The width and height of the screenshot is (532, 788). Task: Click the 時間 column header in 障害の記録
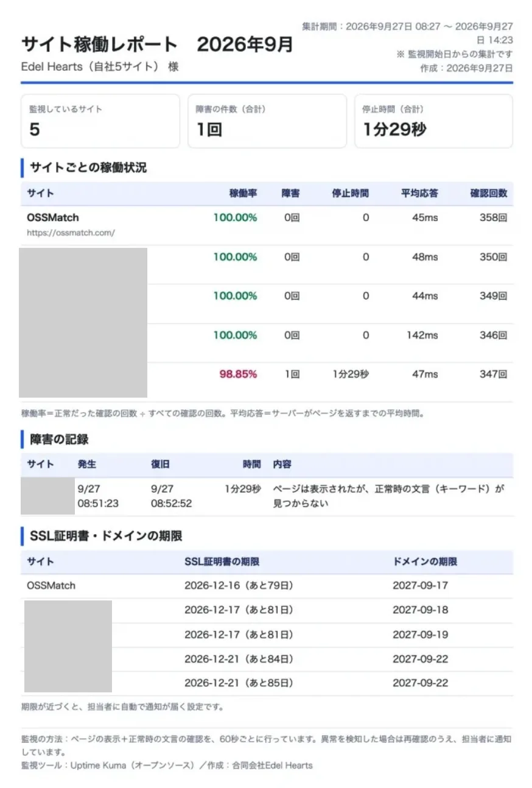pyautogui.click(x=251, y=464)
